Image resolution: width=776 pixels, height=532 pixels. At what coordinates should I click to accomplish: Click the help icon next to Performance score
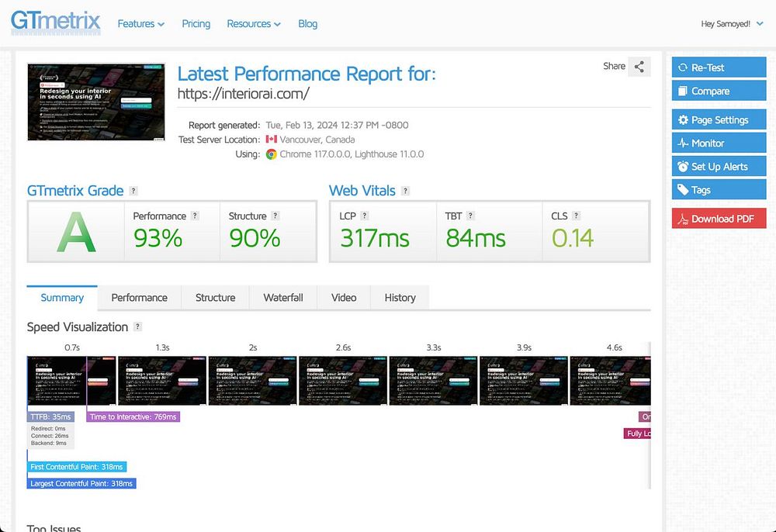pyautogui.click(x=195, y=216)
